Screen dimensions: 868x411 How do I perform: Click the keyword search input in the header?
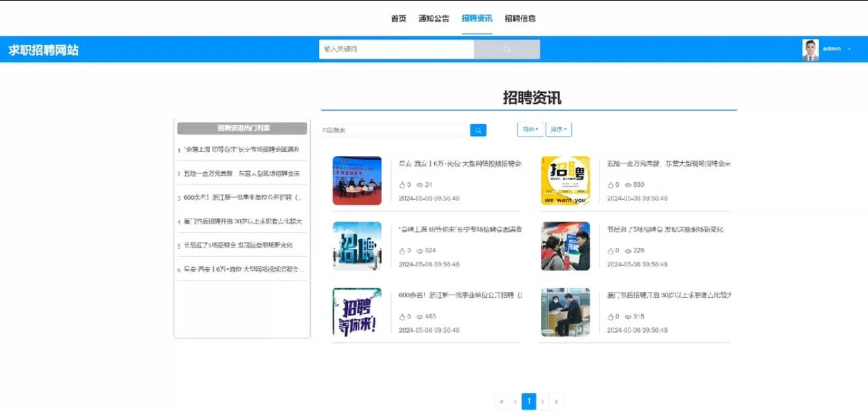(396, 48)
